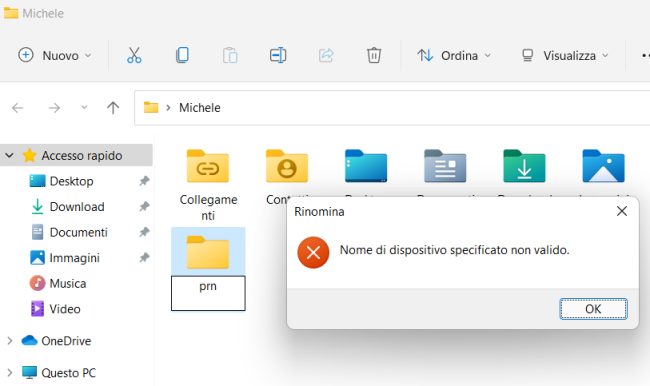Open Immagini in the sidebar

click(x=74, y=258)
